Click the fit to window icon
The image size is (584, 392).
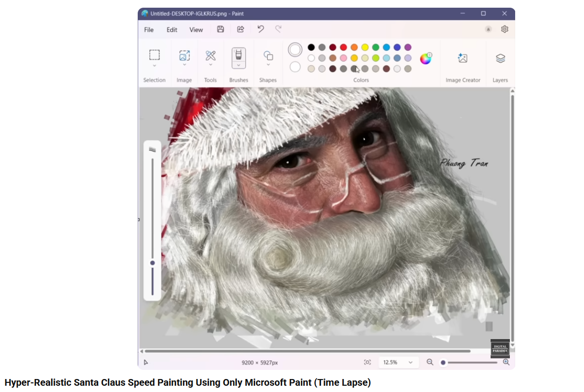pos(367,362)
